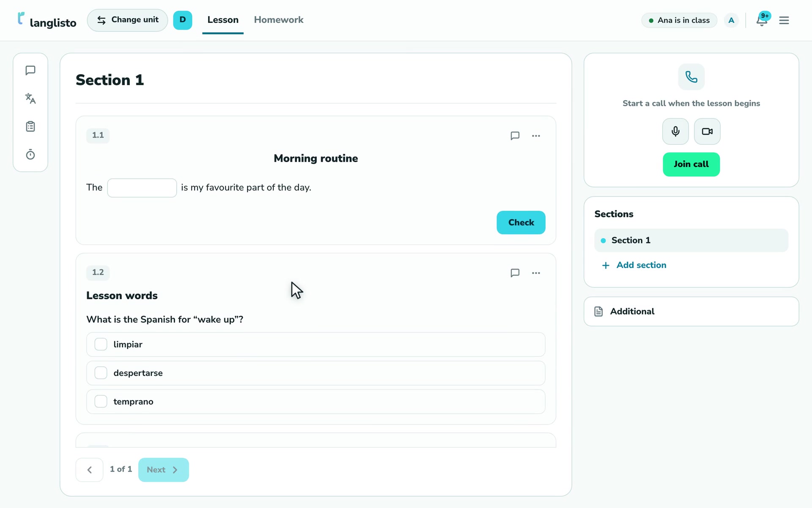Click the comment icon on exercise 1.2
812x508 pixels.
coord(515,273)
